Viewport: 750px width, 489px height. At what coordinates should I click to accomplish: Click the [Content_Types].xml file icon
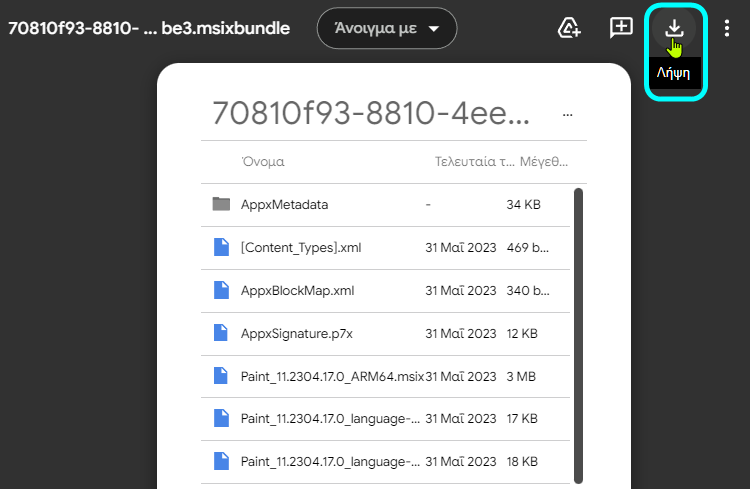coord(221,247)
